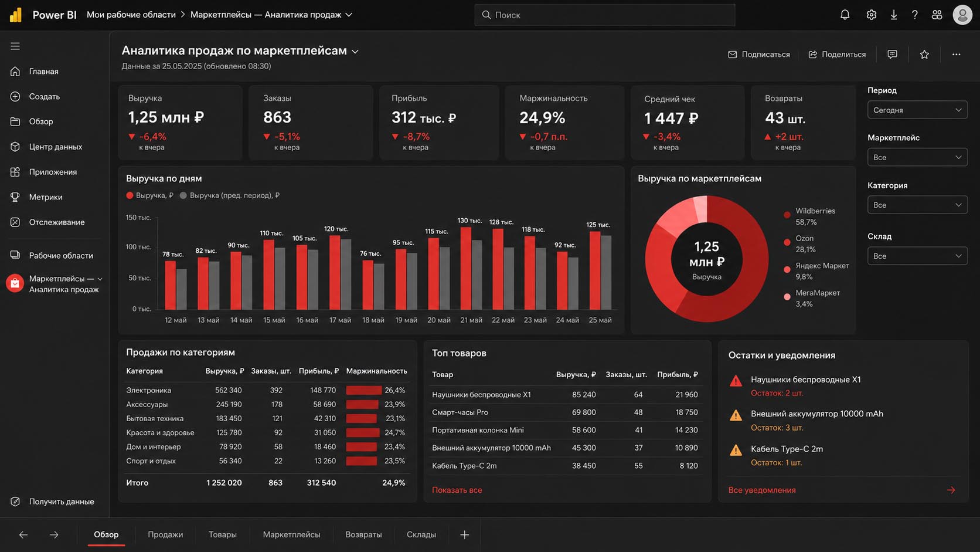Click Подписаться button

click(x=759, y=54)
